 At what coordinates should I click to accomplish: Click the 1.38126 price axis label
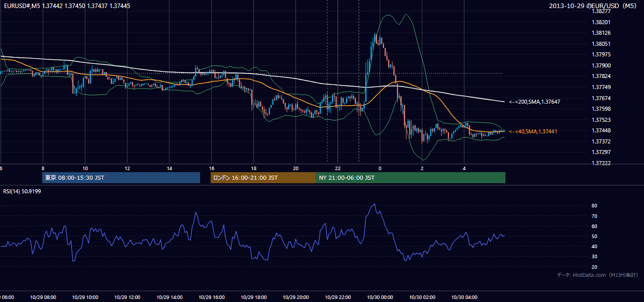pyautogui.click(x=602, y=33)
